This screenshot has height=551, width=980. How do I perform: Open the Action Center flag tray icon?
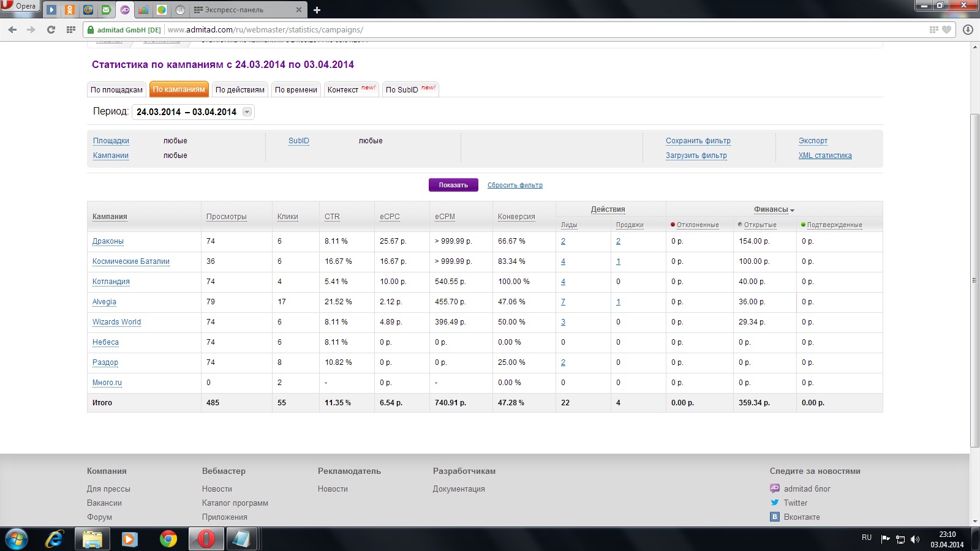[x=885, y=539]
